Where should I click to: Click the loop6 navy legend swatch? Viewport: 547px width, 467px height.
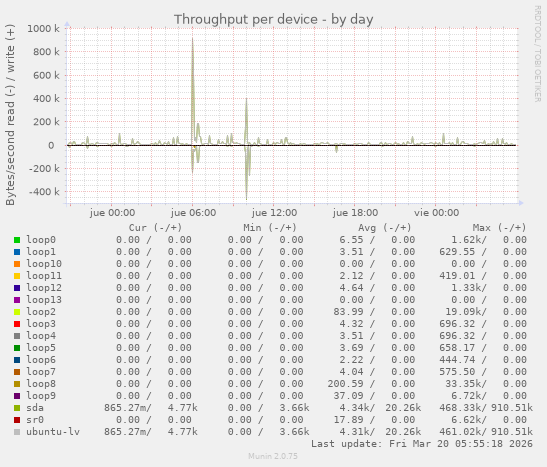tap(17, 360)
